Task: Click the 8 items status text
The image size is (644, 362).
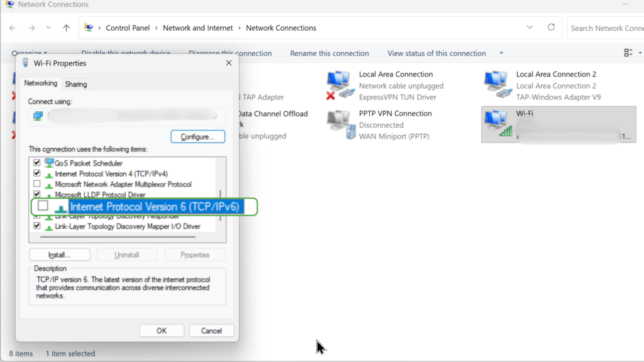Action: (x=21, y=353)
